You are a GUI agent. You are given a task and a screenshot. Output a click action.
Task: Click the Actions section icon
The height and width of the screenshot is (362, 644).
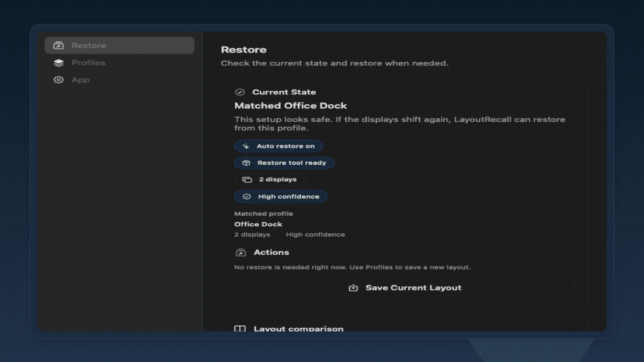240,253
